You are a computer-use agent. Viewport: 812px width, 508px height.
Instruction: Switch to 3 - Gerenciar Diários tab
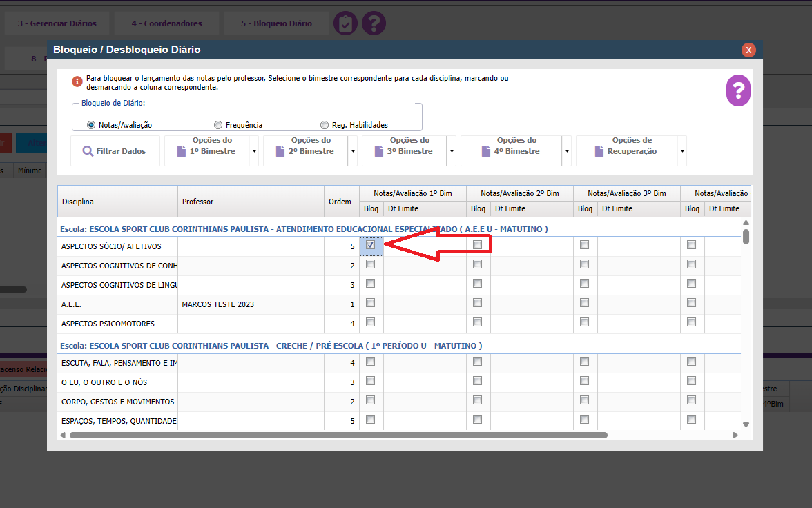pyautogui.click(x=57, y=23)
